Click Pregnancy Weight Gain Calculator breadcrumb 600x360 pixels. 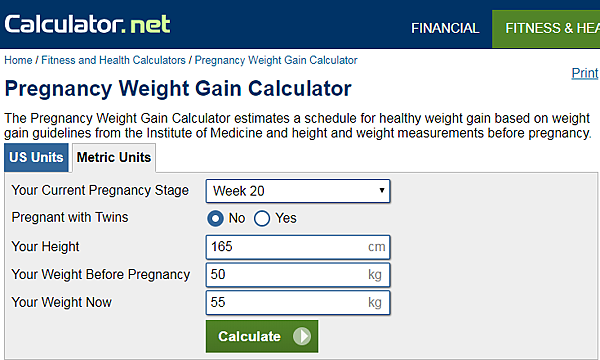coord(276,60)
